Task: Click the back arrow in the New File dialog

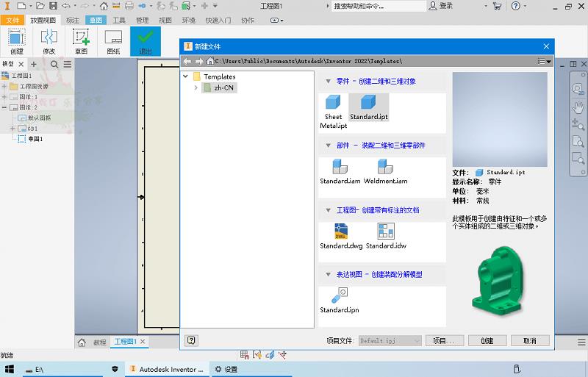Action: (x=187, y=61)
